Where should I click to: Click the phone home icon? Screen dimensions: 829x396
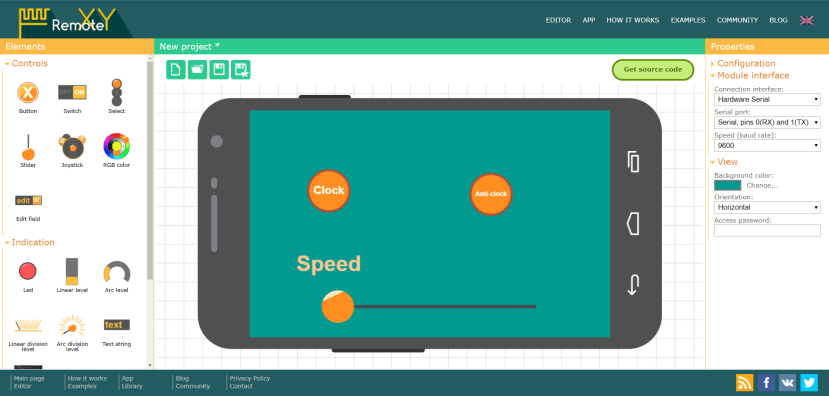[x=633, y=224]
